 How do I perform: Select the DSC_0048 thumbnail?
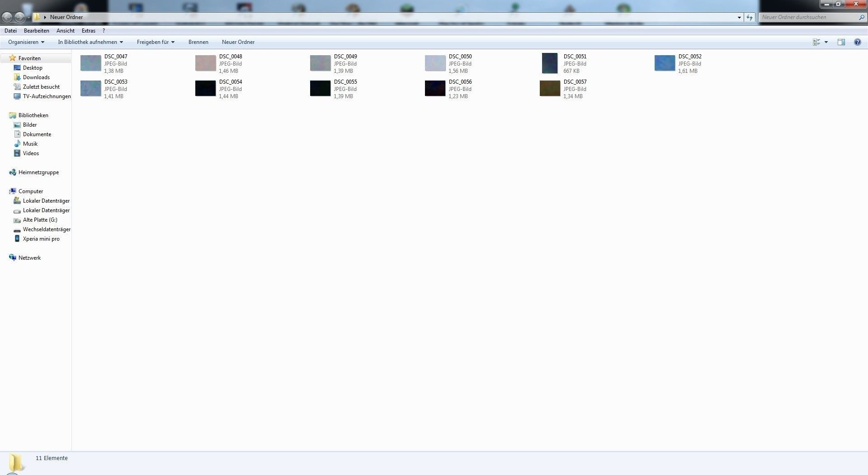pos(206,63)
